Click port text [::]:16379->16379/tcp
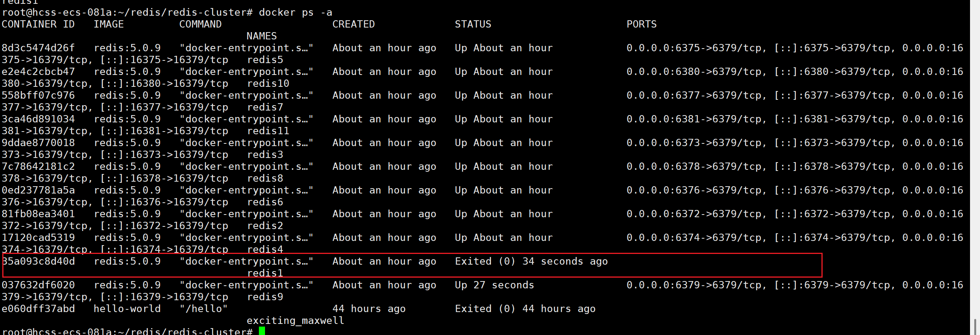This screenshot has height=335, width=980. [164, 297]
